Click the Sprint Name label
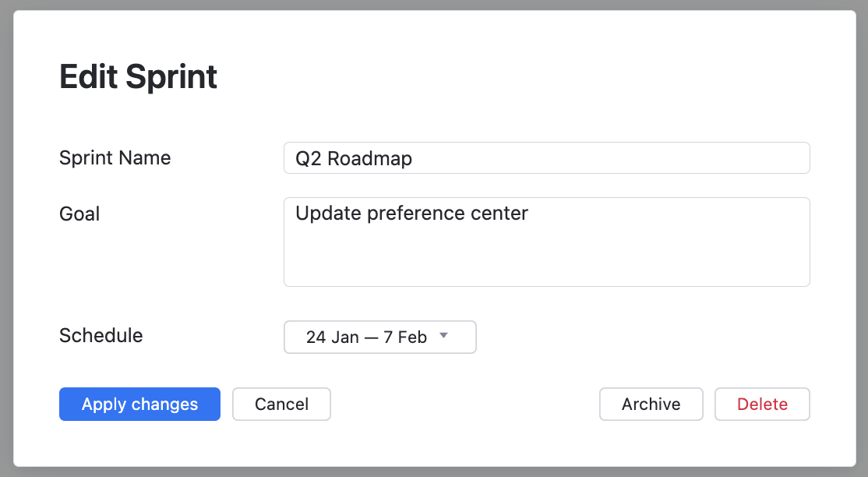 tap(115, 158)
